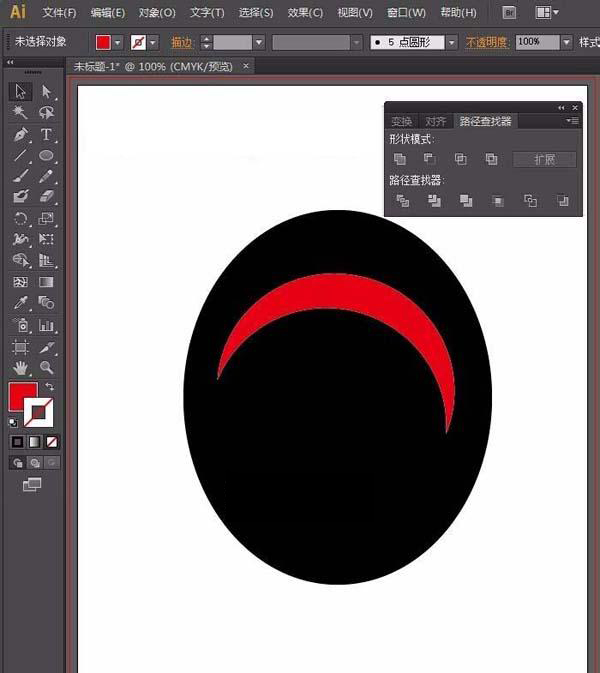Click the Divide pathfinder icon
The image size is (600, 673).
pos(402,201)
